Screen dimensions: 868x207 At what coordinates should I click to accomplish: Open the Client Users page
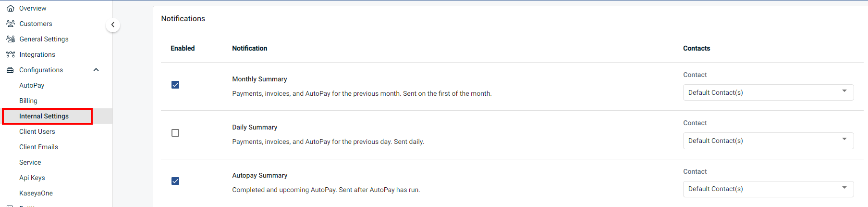tap(37, 131)
